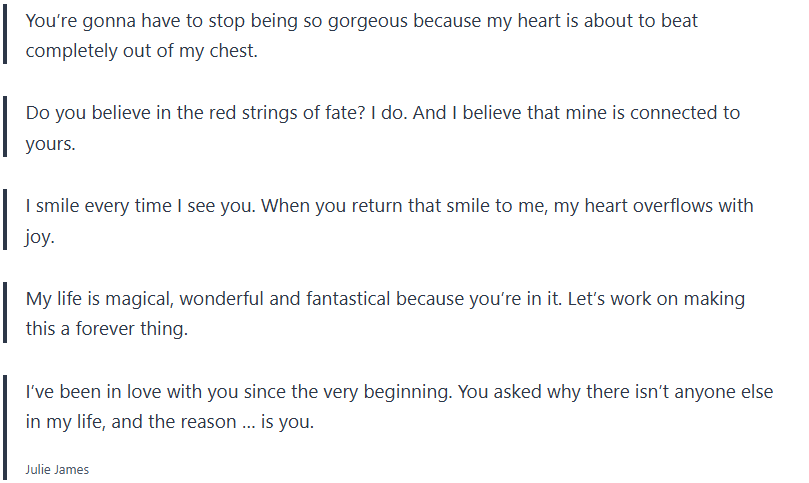This screenshot has height=483, width=809.
Task: Click the vertical bar beside the magical life quote
Action: pyautogui.click(x=5, y=314)
